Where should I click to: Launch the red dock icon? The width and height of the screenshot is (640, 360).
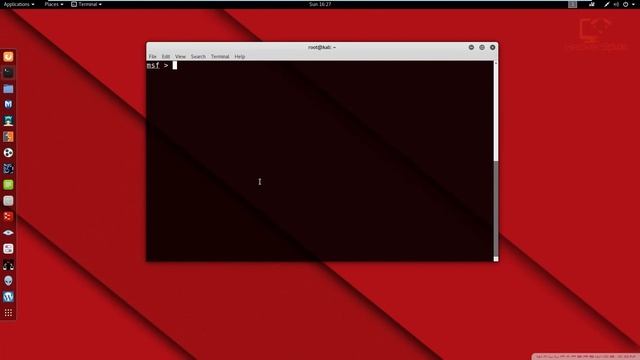tap(8, 217)
